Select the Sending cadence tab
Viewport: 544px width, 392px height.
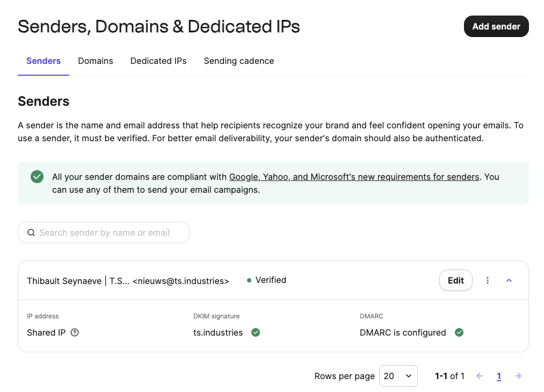click(239, 61)
